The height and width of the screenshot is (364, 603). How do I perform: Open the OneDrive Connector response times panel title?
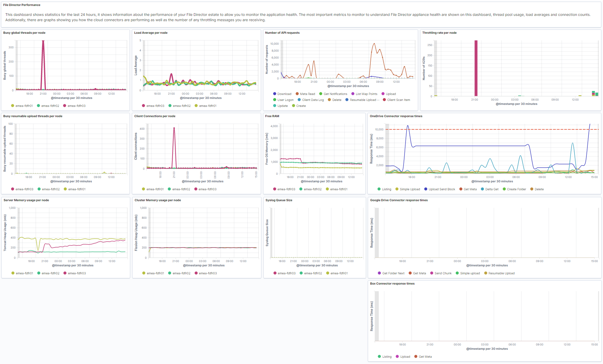tap(396, 116)
